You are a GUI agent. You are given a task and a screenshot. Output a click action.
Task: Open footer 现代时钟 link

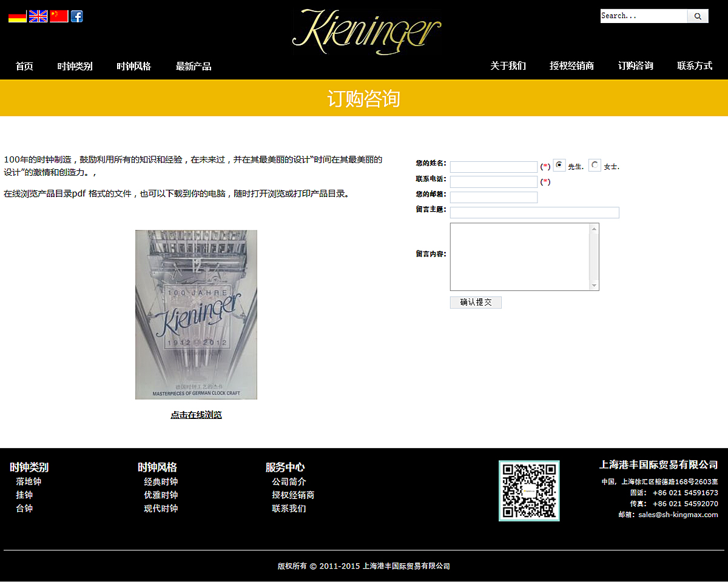[x=161, y=508]
